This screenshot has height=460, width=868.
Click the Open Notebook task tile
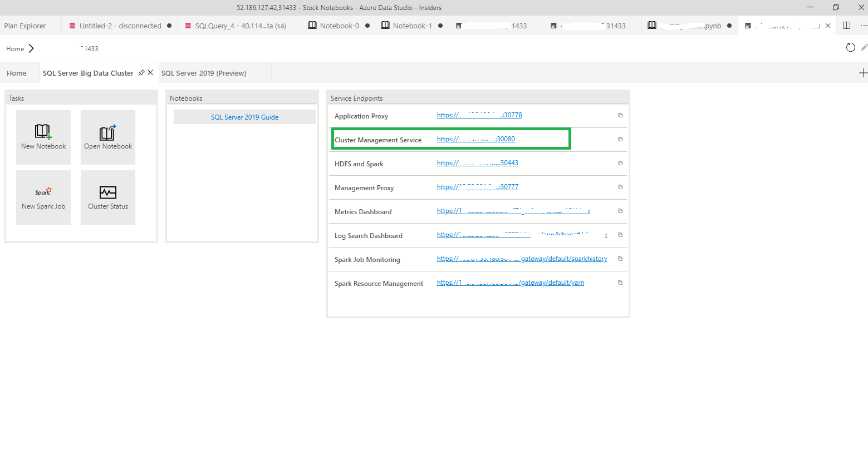point(108,137)
